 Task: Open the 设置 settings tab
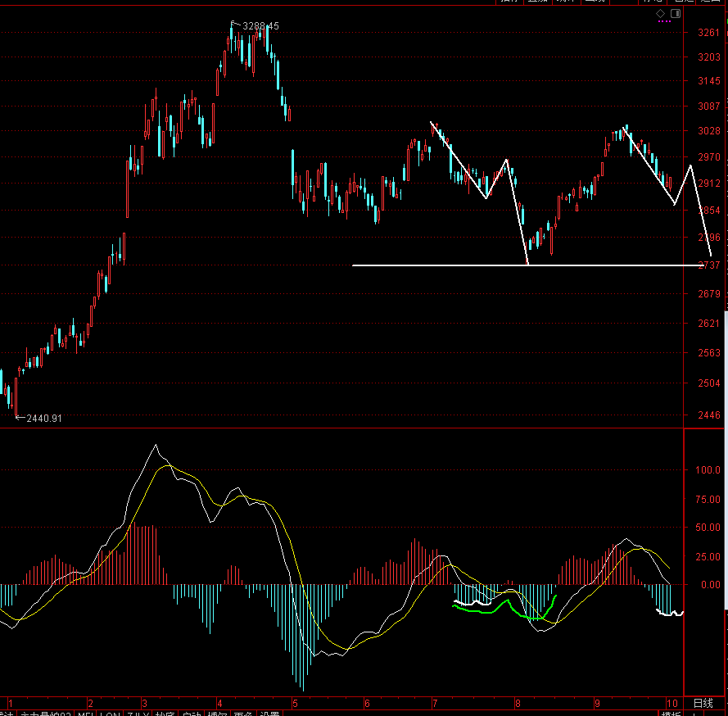click(269, 714)
